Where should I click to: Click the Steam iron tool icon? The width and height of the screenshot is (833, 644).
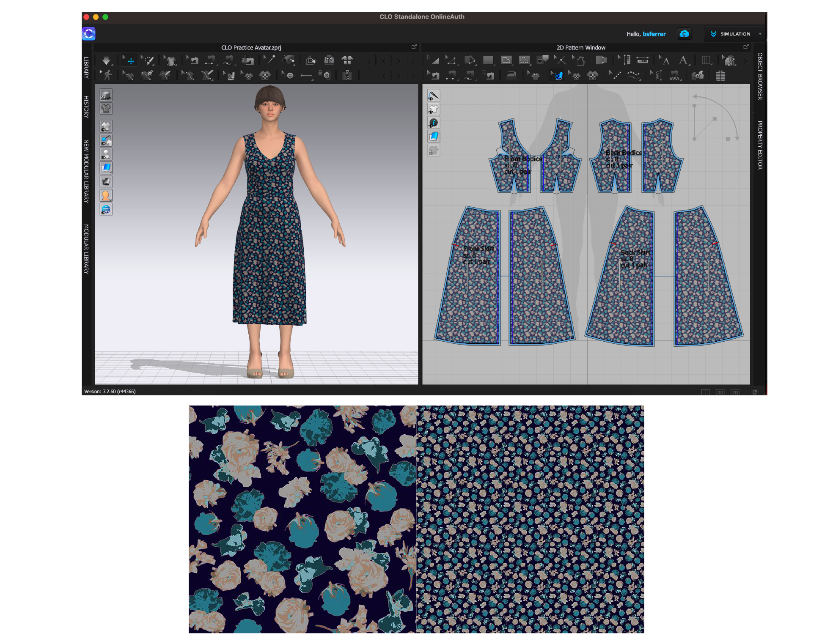pyautogui.click(x=511, y=76)
